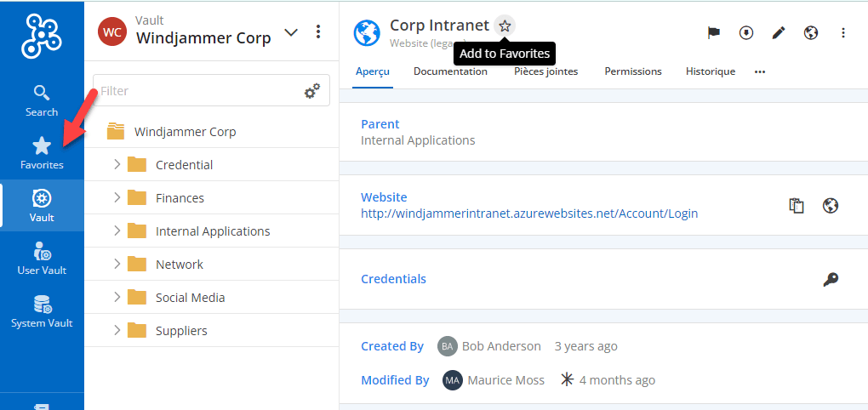Screen dimensions: 868x410
Task: Switch to the Permissions tab
Action: 632,71
